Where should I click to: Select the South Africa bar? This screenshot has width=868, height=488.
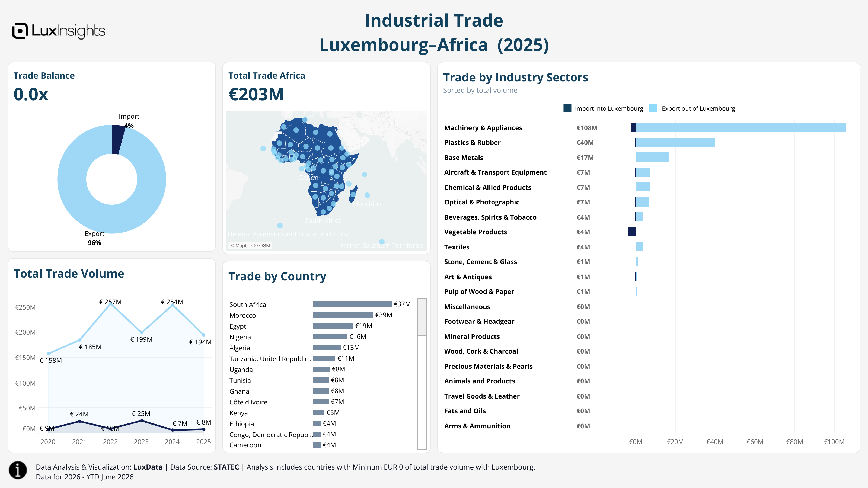coord(352,304)
